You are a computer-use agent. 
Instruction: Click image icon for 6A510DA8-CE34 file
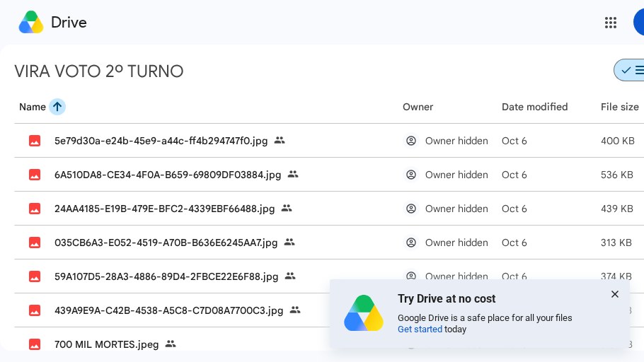(x=35, y=175)
